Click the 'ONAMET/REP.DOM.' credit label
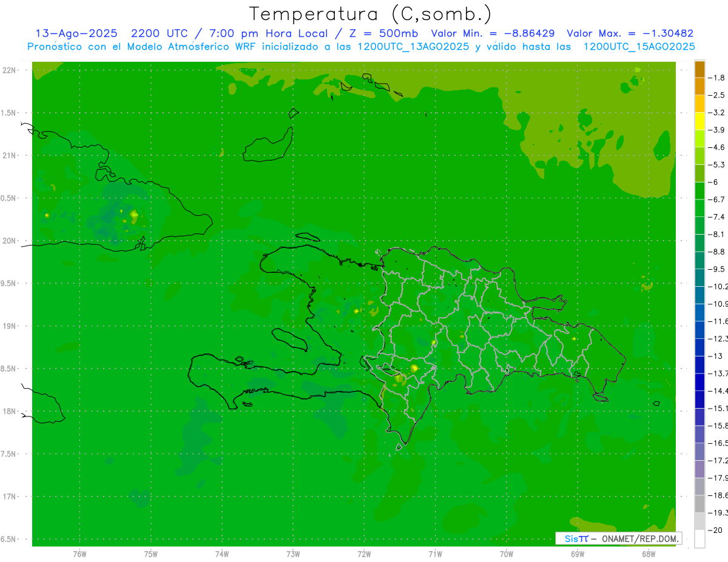Viewport: 728px width, 562px height. pos(640,538)
